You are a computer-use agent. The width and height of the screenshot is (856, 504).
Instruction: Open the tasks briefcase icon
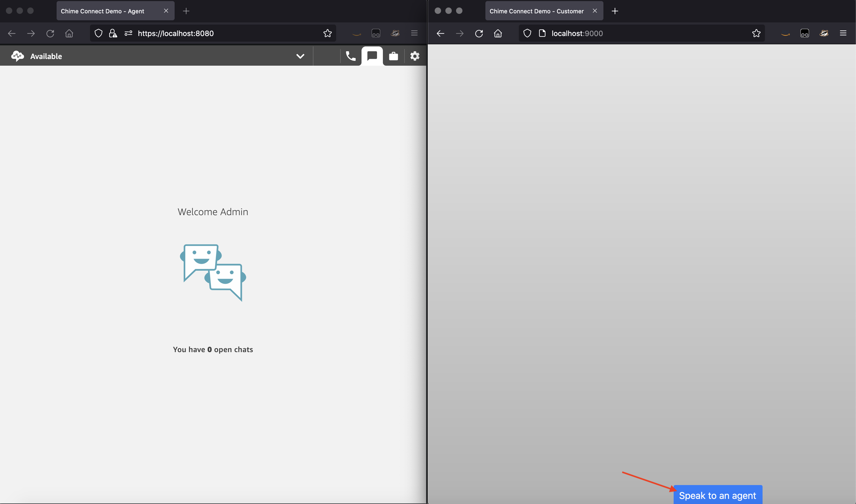tap(393, 56)
